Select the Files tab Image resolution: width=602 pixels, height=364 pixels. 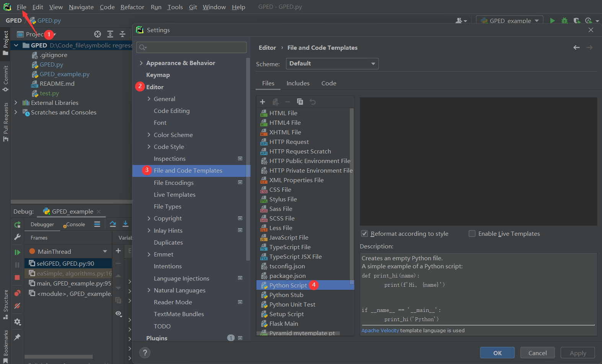(268, 83)
